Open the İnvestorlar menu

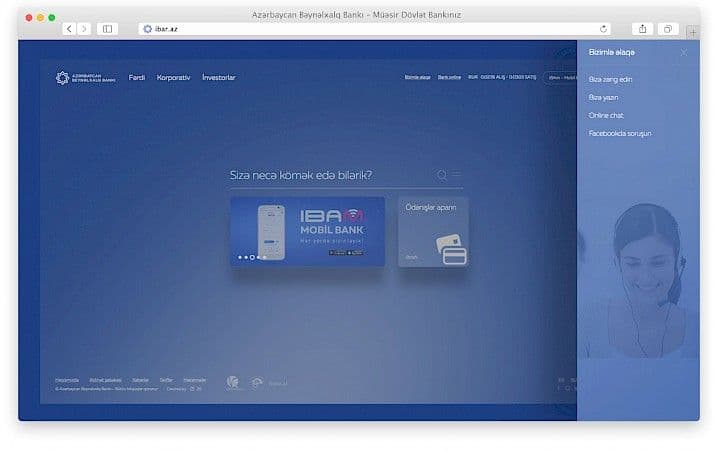click(219, 78)
